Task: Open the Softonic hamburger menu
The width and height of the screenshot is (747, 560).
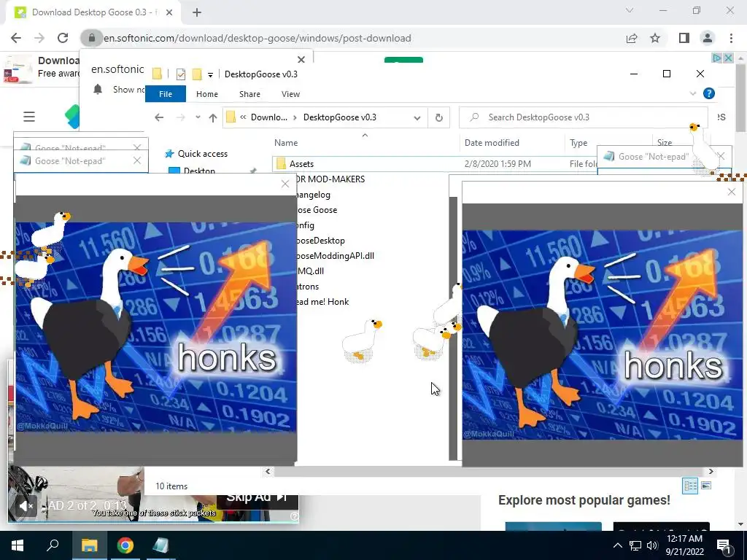Action: 29,117
